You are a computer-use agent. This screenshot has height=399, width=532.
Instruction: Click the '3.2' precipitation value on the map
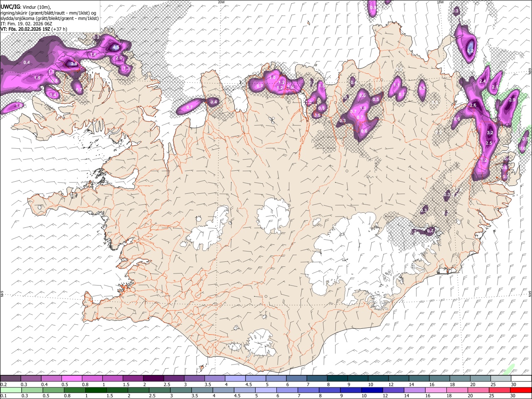pyautogui.click(x=490, y=133)
